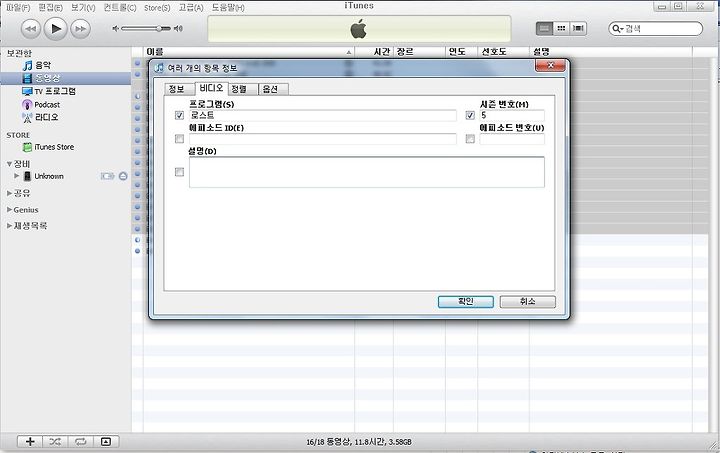Viewport: 720px width, 453px height.
Task: Open the Store(S) menu
Action: pyautogui.click(x=157, y=8)
